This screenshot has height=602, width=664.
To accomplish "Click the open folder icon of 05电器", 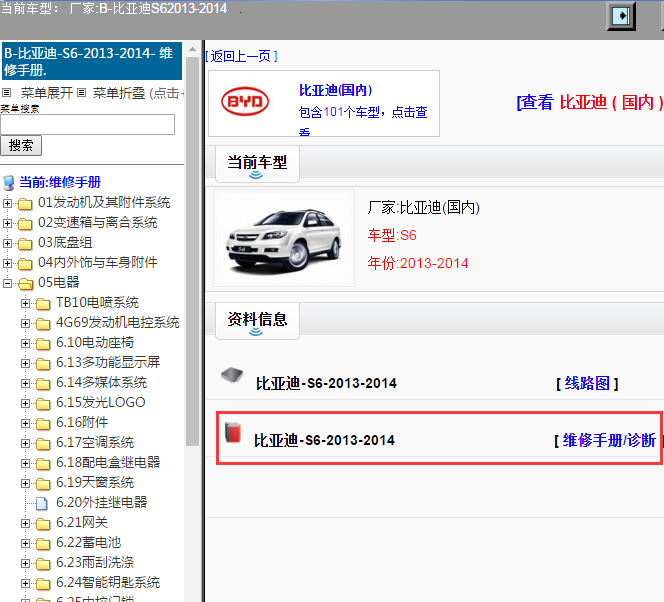I will (25, 283).
